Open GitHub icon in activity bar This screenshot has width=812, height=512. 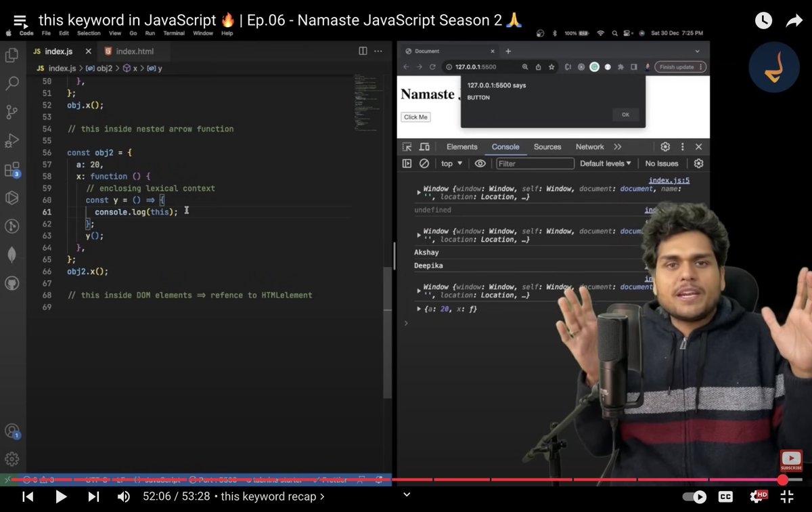point(12,283)
